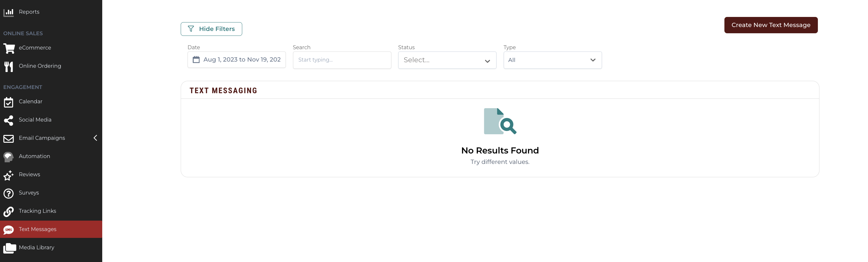
Task: Click the Text Messages SMS bubble icon
Action: (x=8, y=230)
